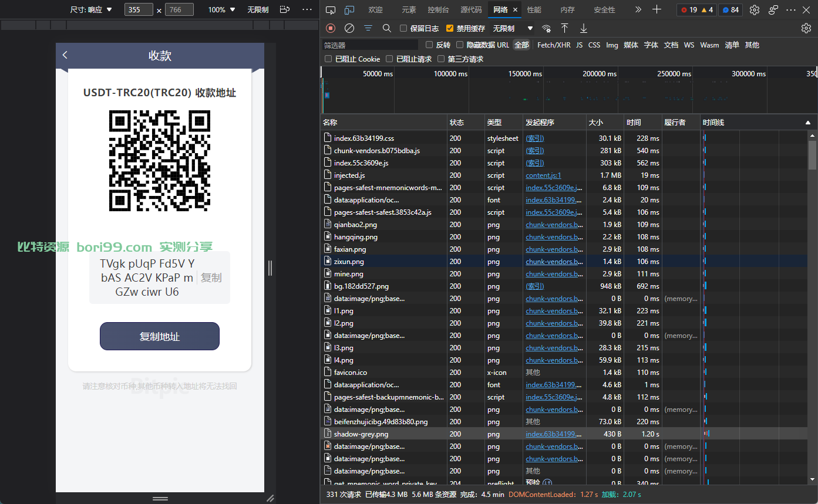Image resolution: width=818 pixels, height=504 pixels.
Task: Open the 源代码 tab
Action: 471,10
